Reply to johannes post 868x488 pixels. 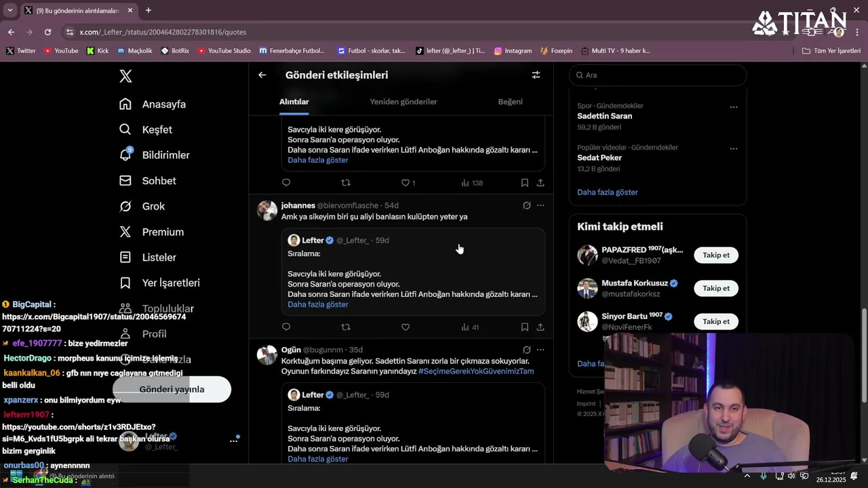click(x=286, y=327)
